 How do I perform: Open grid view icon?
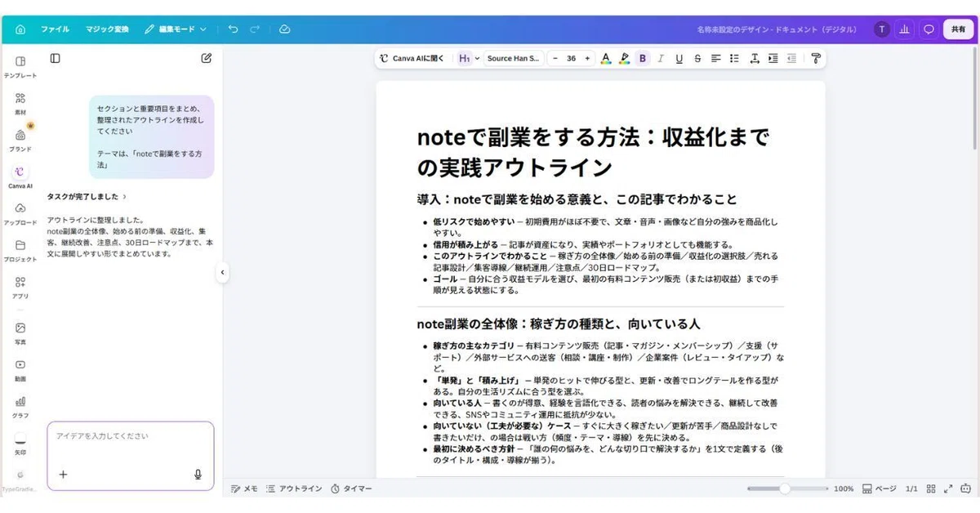(x=931, y=488)
